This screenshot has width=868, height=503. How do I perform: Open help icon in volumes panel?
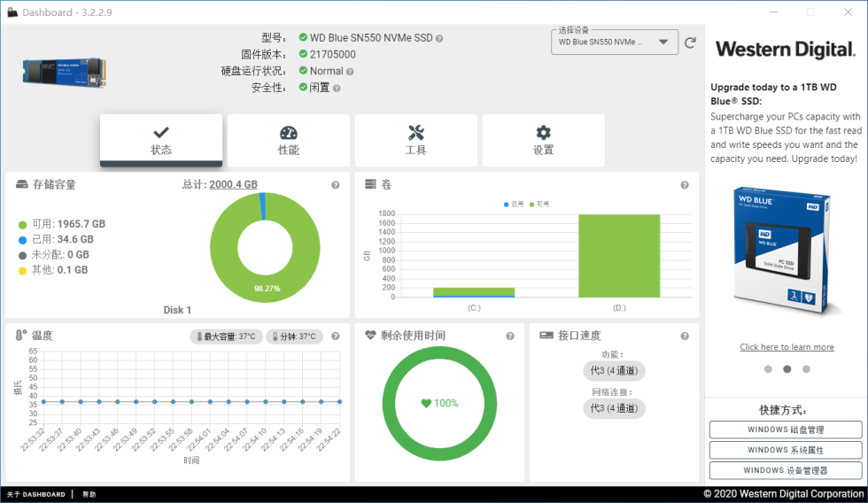[x=685, y=185]
